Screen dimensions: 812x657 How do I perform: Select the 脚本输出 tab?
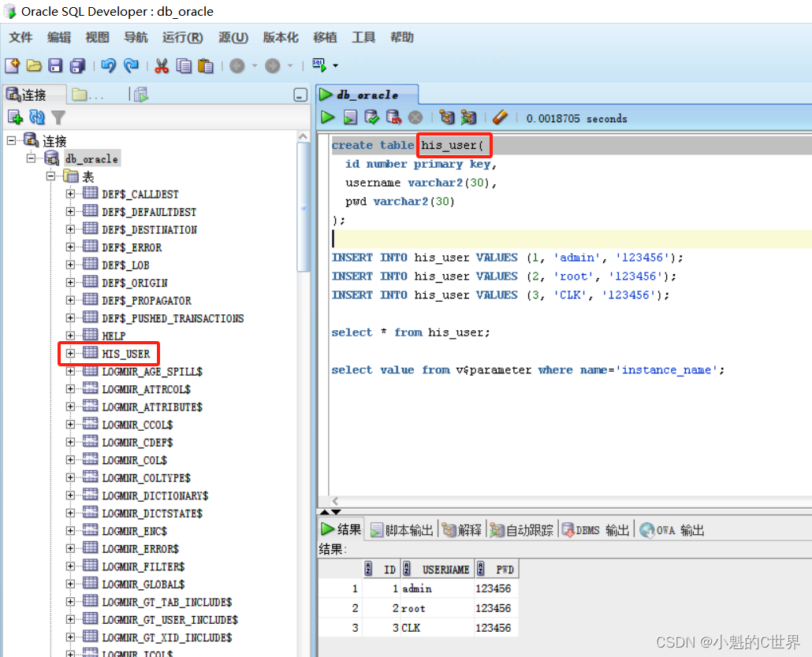pos(401,529)
